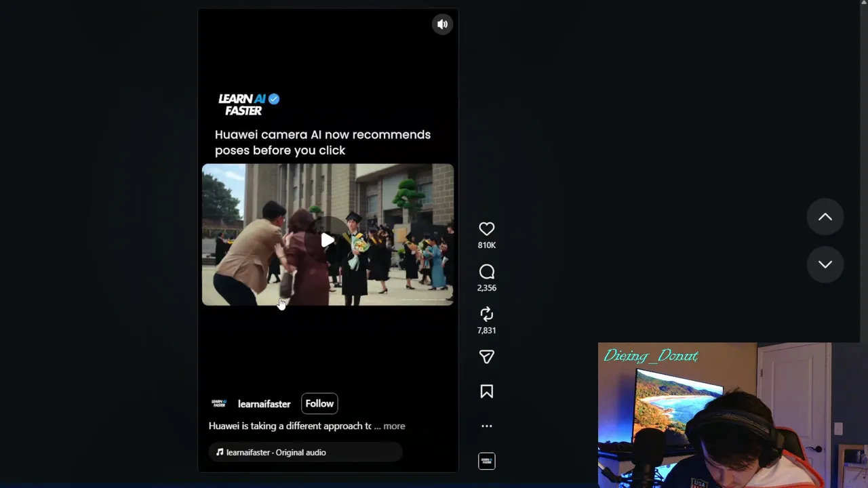Click caption text 'Huawei is taking a different approach'

[290, 426]
